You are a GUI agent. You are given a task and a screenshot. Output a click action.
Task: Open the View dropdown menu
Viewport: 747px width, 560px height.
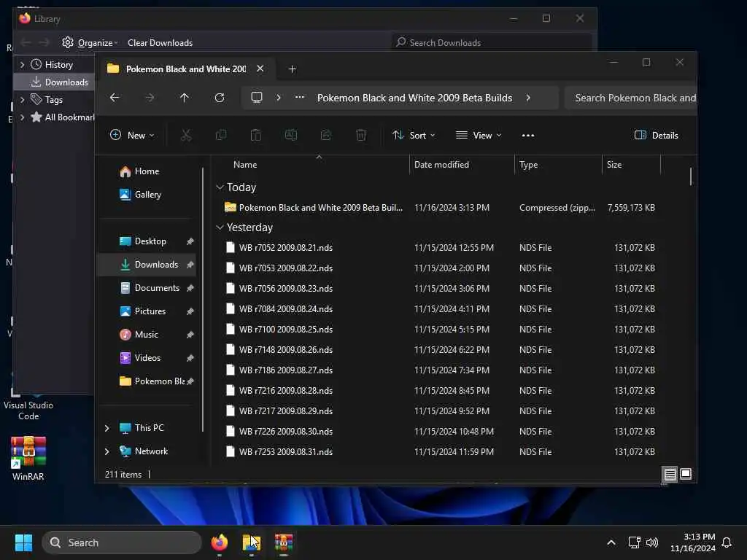(x=479, y=135)
